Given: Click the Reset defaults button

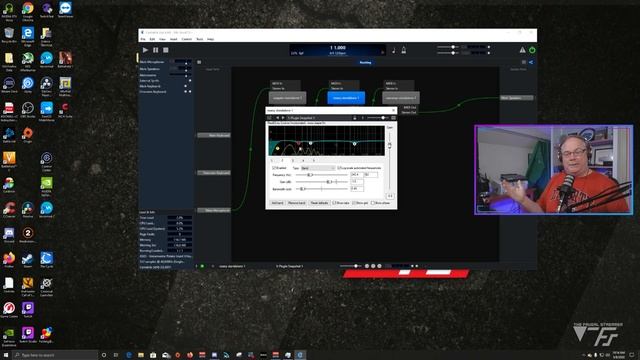Looking at the screenshot, I should tap(319, 203).
